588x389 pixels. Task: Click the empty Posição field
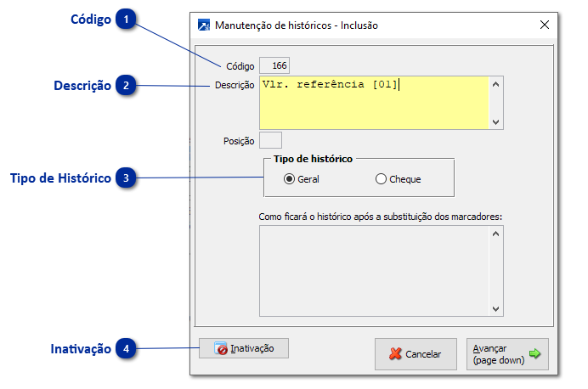point(270,140)
